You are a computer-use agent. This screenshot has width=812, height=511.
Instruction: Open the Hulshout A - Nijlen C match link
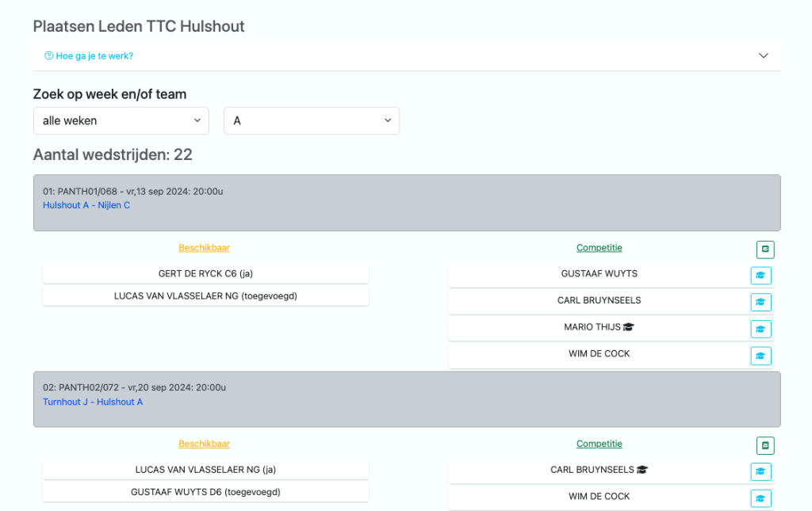(86, 205)
